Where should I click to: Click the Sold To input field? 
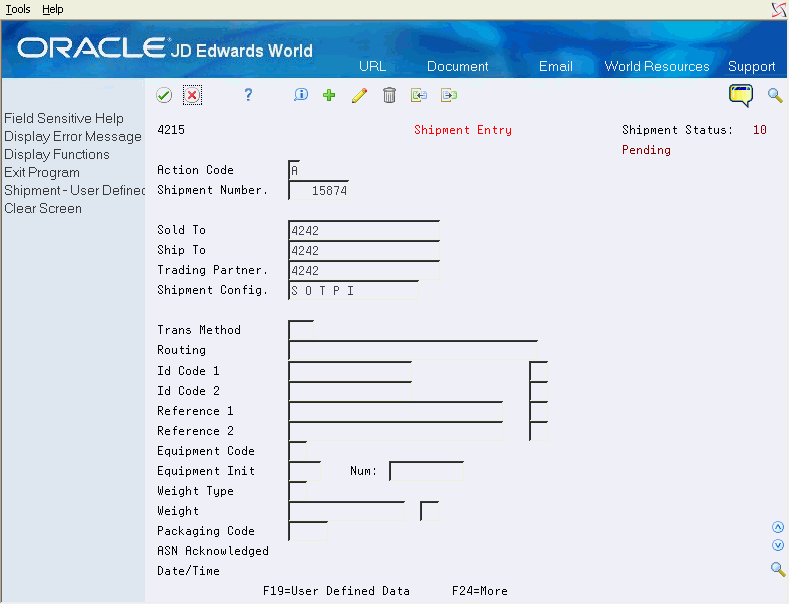364,230
